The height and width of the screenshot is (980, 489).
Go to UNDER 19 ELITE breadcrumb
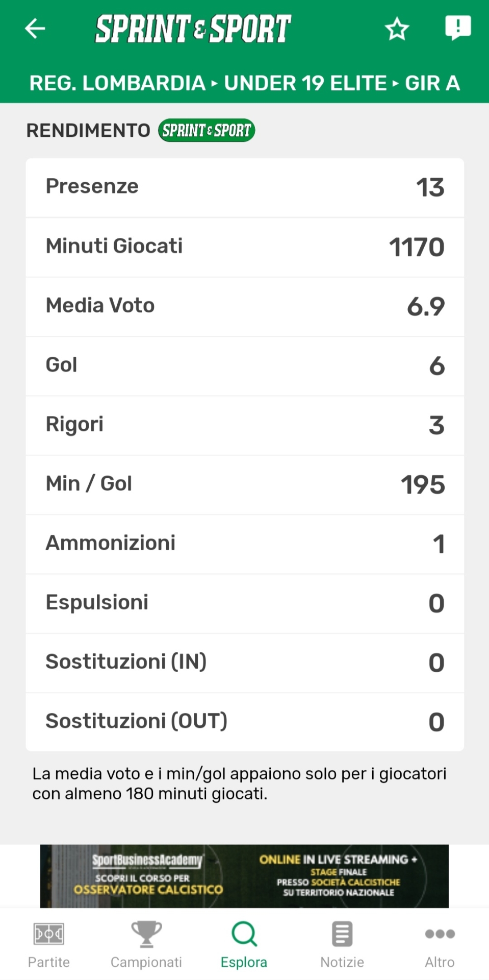point(305,83)
